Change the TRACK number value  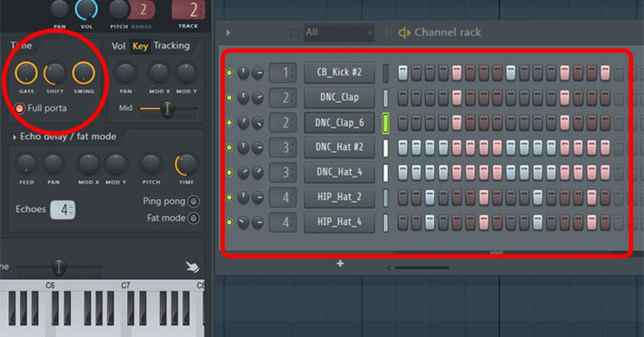tap(188, 9)
